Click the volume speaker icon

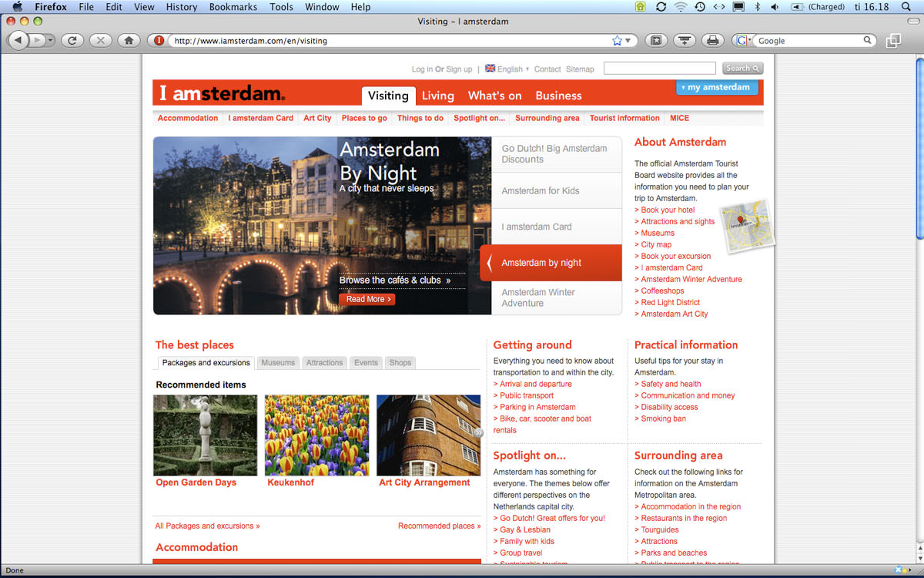pyautogui.click(x=774, y=7)
